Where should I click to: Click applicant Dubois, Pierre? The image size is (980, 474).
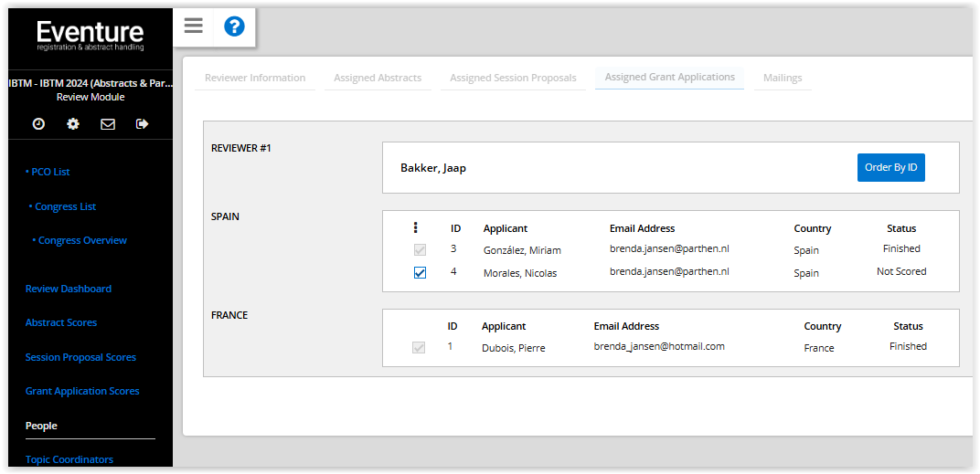click(513, 348)
